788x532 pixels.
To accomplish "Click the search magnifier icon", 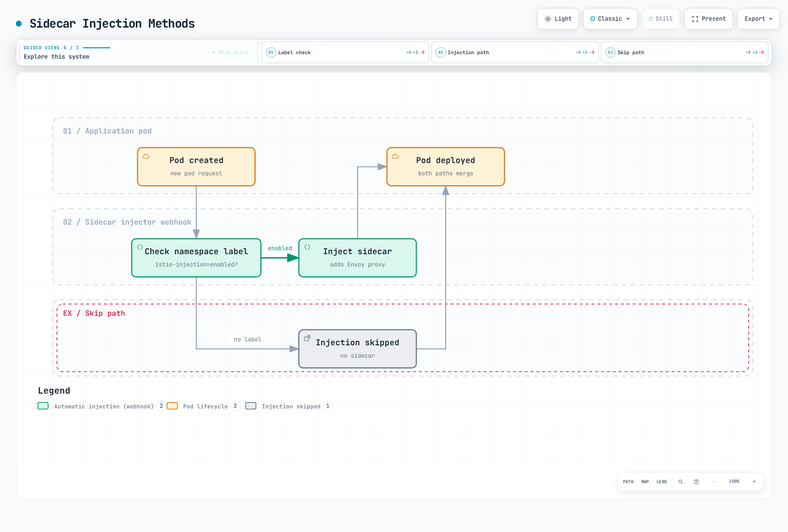I will (x=681, y=482).
